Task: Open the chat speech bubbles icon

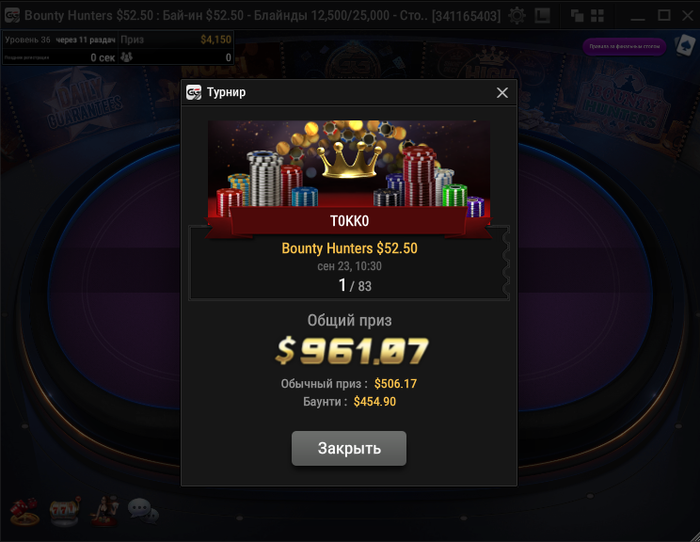Action: pos(143,511)
